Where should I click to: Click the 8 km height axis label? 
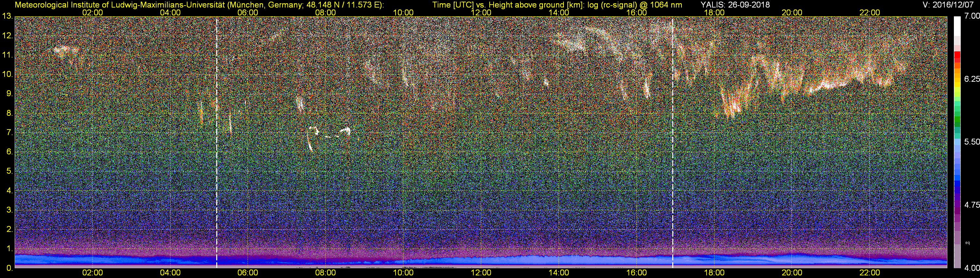(9, 113)
